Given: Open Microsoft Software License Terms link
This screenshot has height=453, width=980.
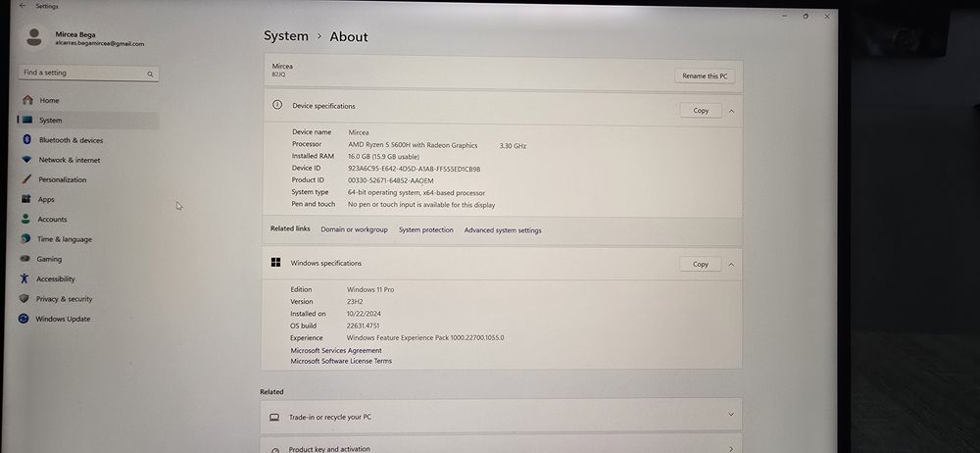Looking at the screenshot, I should click(341, 361).
